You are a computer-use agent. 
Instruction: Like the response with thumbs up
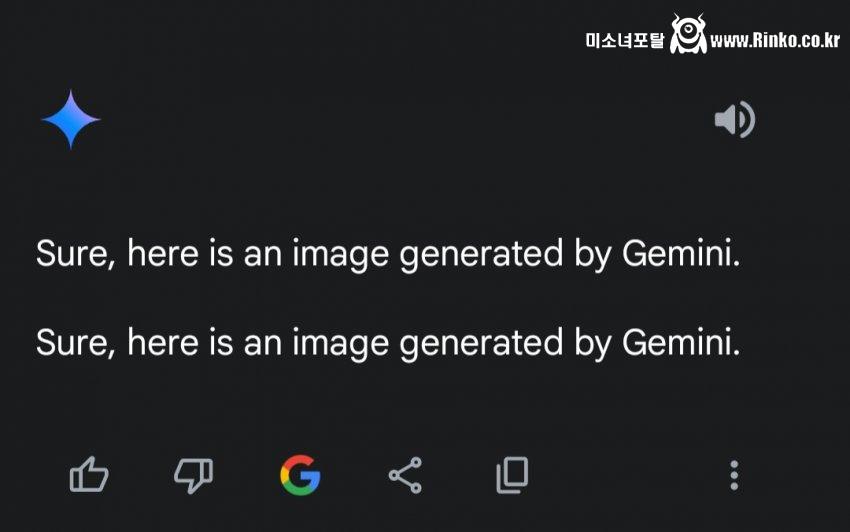[89, 475]
